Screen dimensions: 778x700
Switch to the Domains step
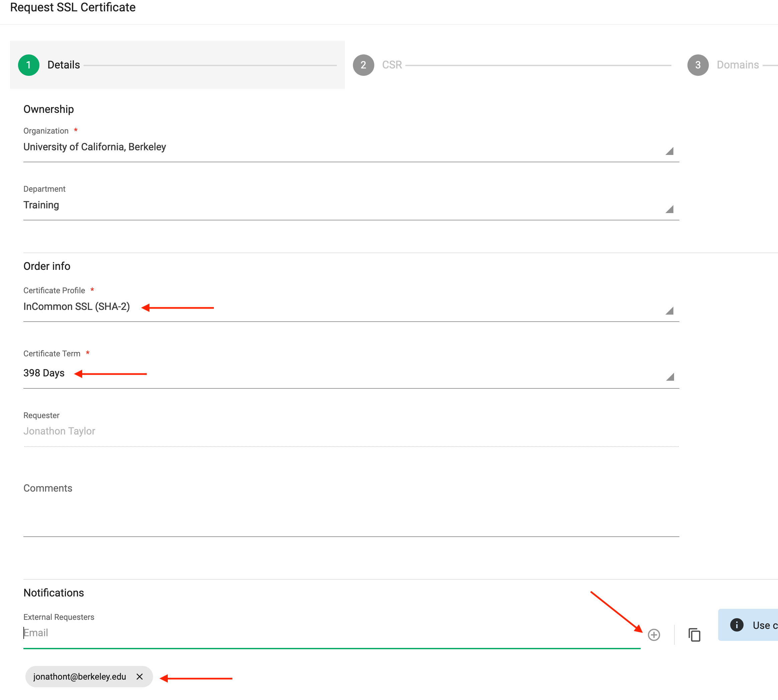click(x=737, y=64)
